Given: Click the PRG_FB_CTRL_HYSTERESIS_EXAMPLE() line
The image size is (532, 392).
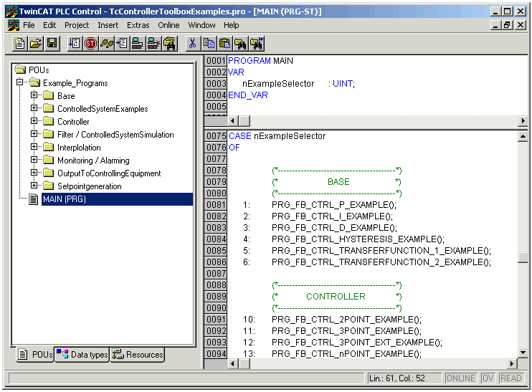Looking at the screenshot, I should pyautogui.click(x=358, y=239).
